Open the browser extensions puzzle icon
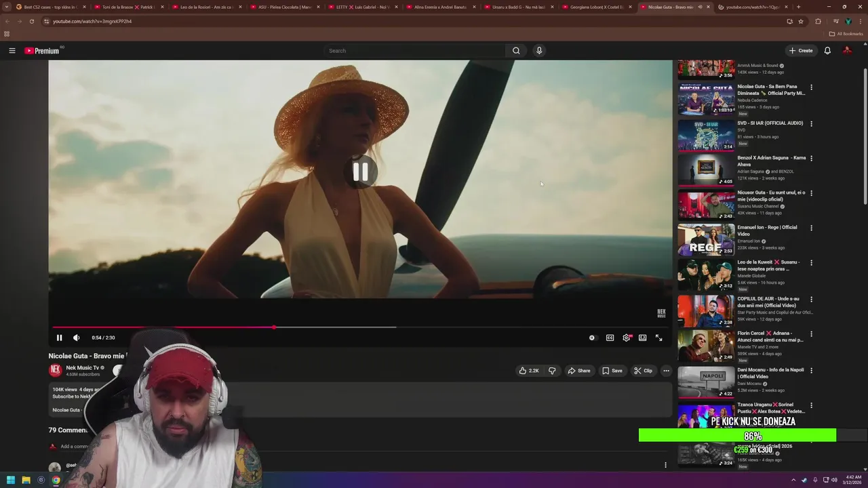This screenshot has height=488, width=868. pyautogui.click(x=818, y=21)
